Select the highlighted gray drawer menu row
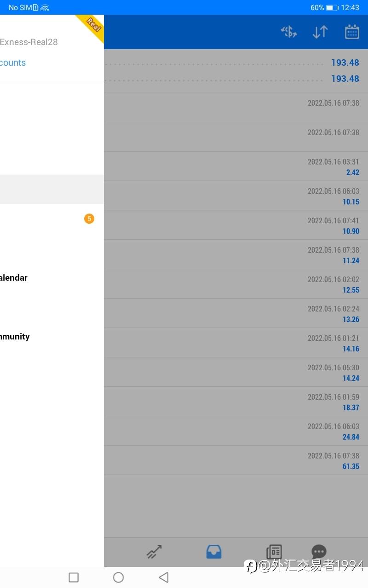Image resolution: width=368 pixels, height=588 pixels. (x=52, y=189)
